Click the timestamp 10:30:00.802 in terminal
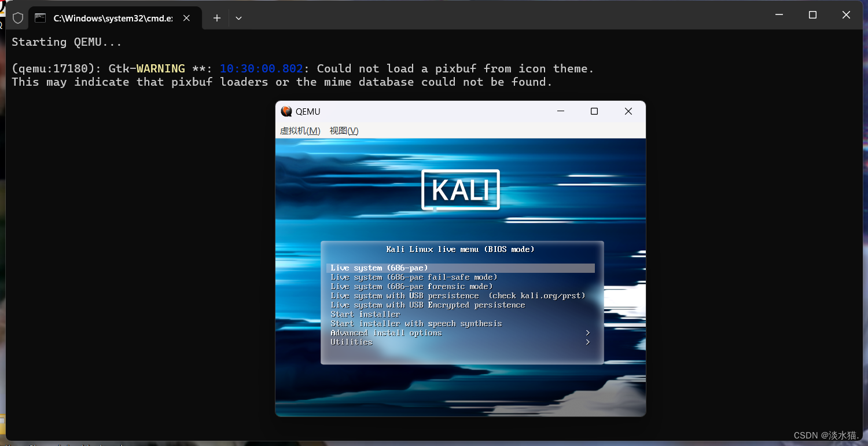 tap(262, 68)
